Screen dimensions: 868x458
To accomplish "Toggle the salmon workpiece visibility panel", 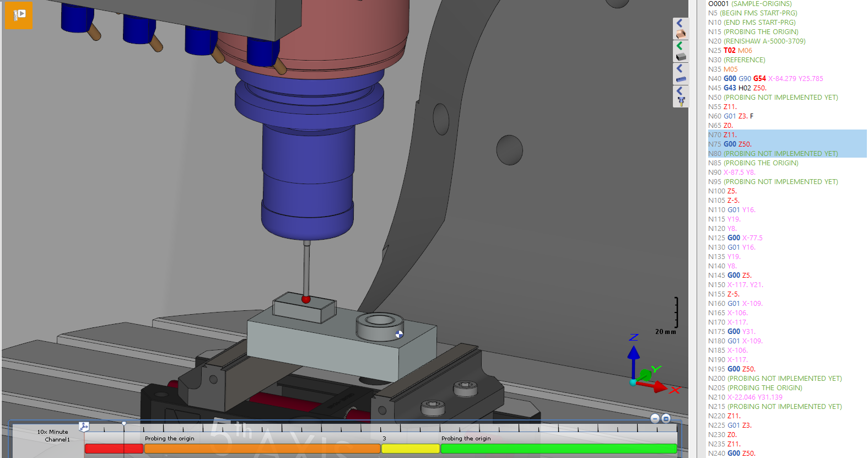I will [681, 34].
